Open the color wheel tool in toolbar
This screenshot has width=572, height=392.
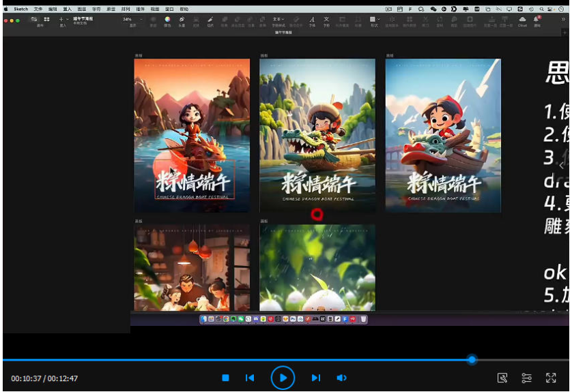pyautogui.click(x=167, y=20)
